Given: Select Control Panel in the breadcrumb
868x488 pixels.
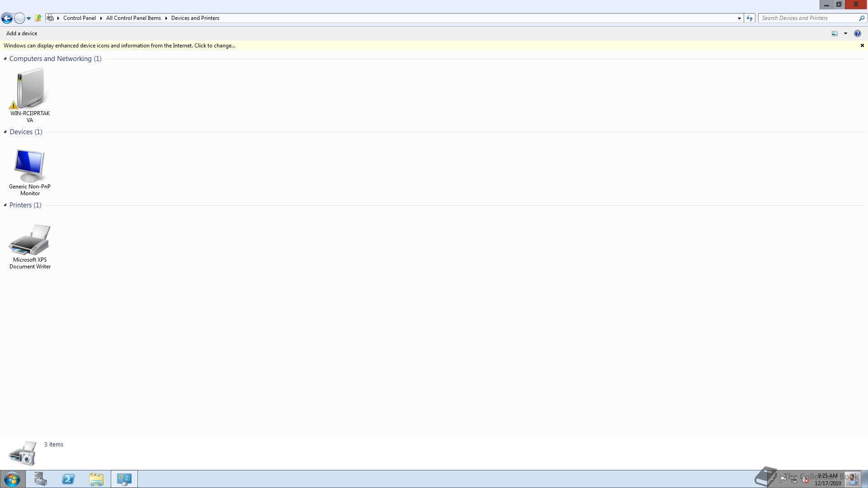Looking at the screenshot, I should click(x=80, y=18).
